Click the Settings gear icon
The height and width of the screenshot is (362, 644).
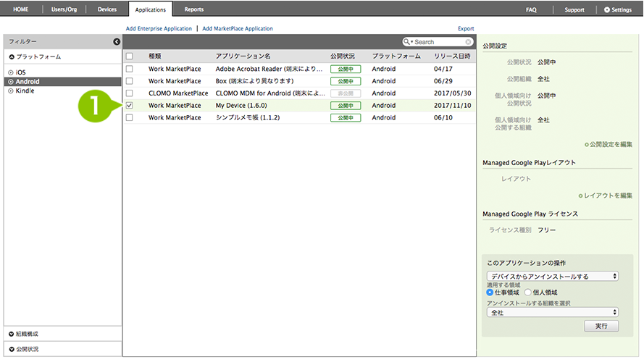click(606, 9)
